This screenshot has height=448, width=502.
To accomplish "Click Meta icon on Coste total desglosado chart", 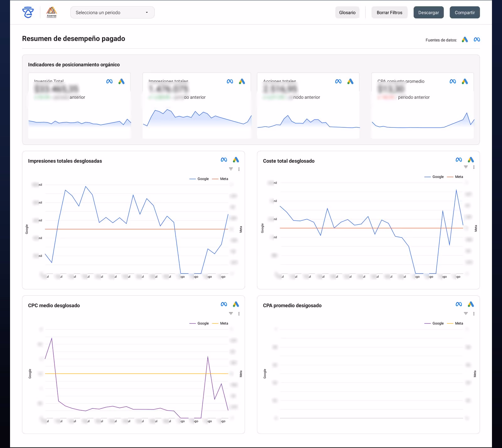I will pos(459,160).
